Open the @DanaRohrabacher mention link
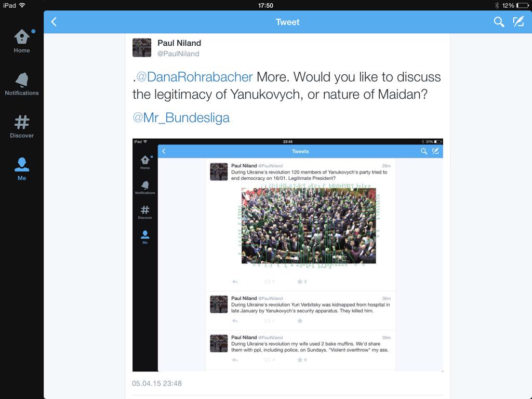Viewport: 532px width, 399px height. point(194,77)
